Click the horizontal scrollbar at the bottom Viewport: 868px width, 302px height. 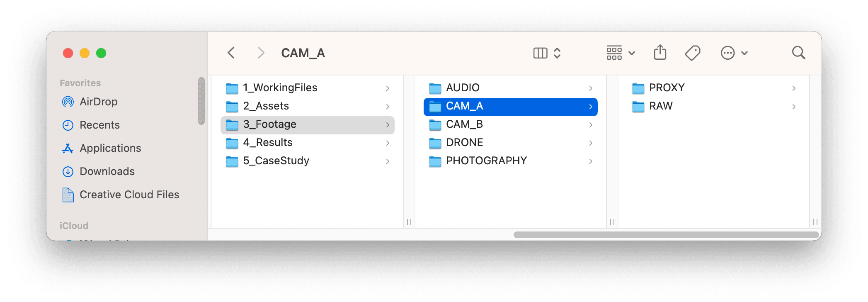[666, 235]
